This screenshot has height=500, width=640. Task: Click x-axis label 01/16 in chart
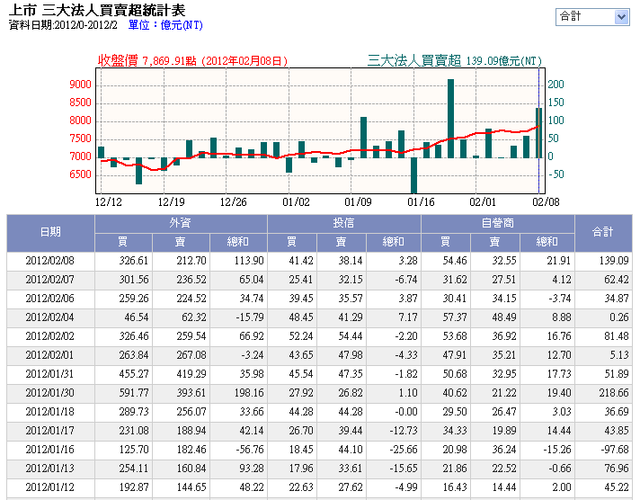[421, 202]
